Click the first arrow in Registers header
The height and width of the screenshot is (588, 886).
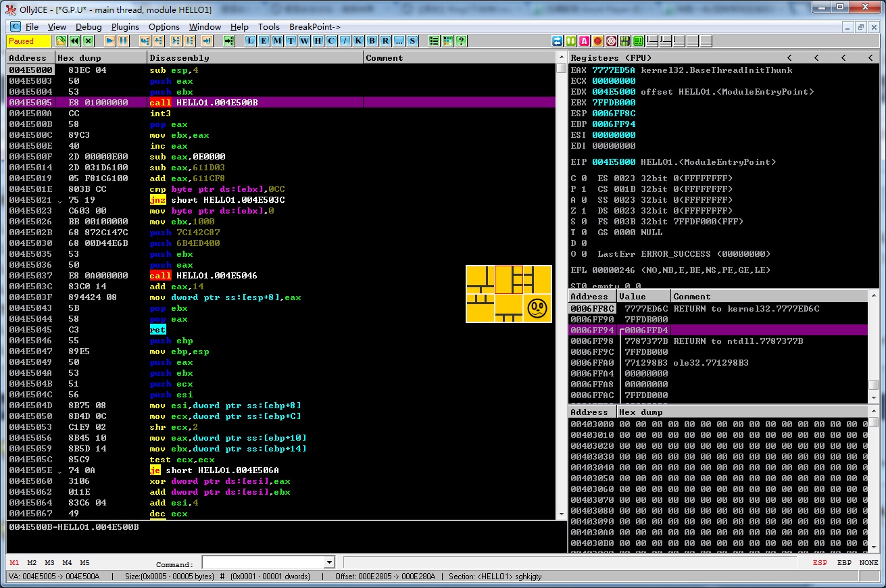click(x=789, y=58)
